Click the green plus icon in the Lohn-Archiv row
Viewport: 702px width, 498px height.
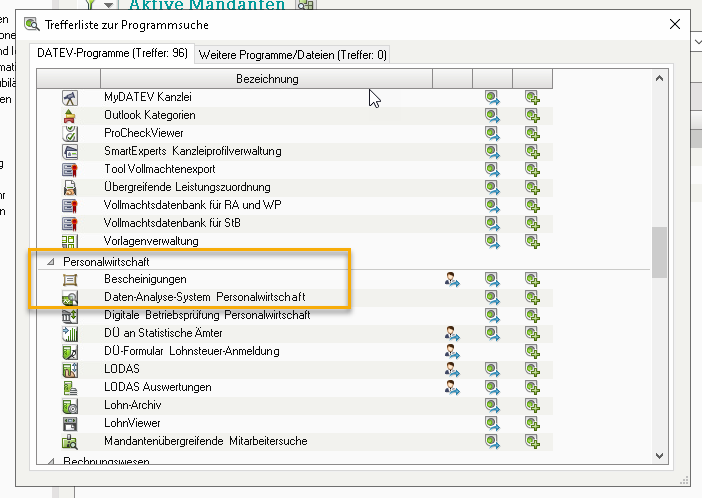point(533,405)
